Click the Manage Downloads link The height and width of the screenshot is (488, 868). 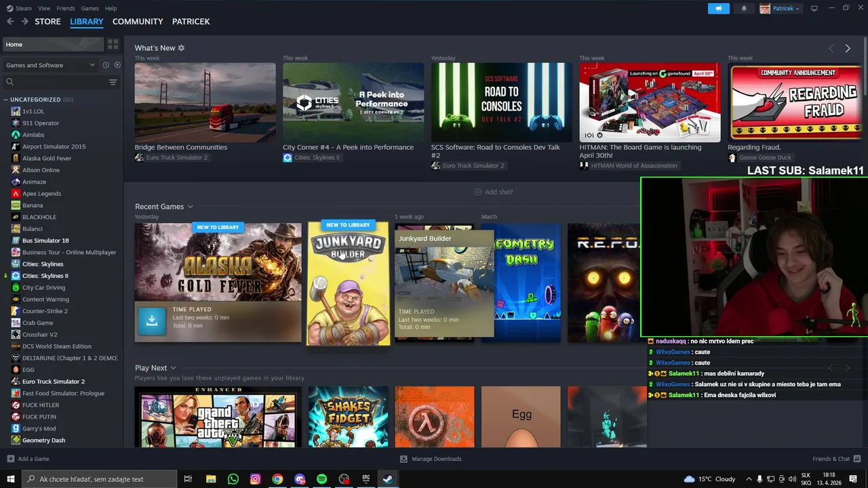pyautogui.click(x=436, y=459)
